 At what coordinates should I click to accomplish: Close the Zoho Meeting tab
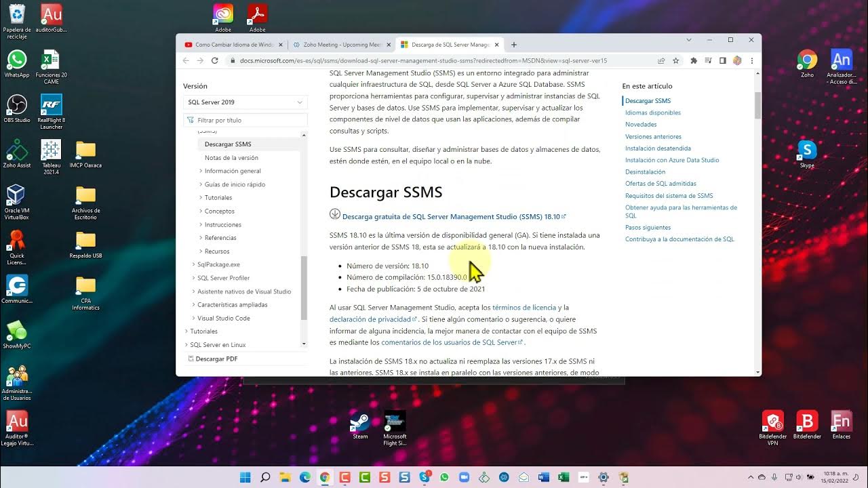click(389, 45)
